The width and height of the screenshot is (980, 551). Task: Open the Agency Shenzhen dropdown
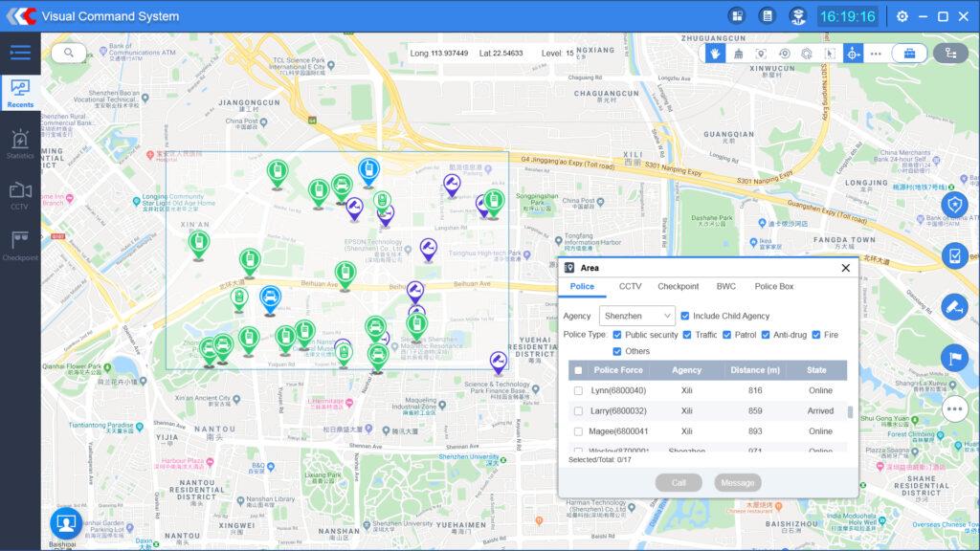(637, 316)
